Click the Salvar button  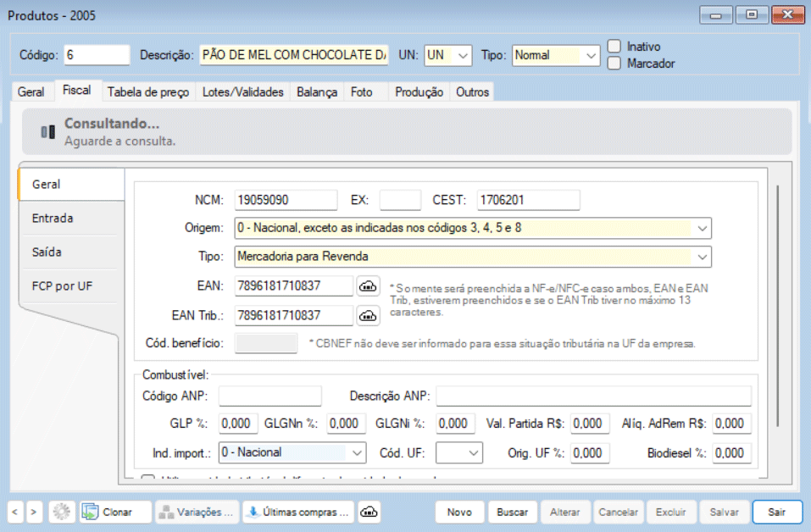724,512
